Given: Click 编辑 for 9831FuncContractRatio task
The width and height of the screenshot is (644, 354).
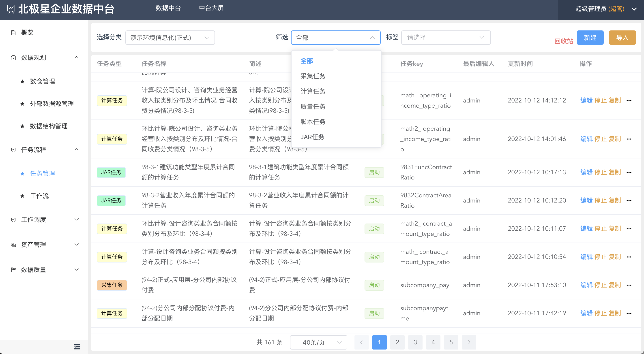Looking at the screenshot, I should 586,172.
